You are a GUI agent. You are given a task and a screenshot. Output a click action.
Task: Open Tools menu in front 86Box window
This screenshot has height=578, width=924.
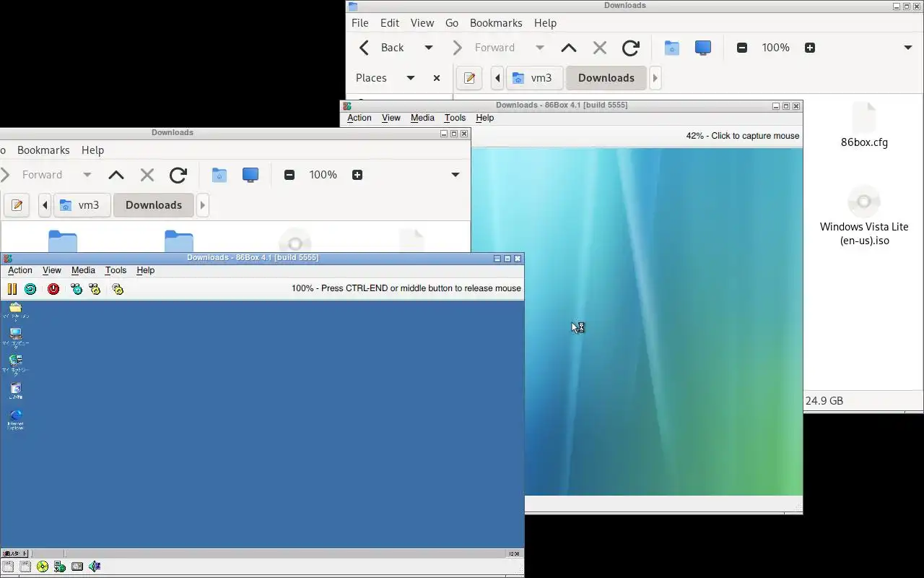coord(115,270)
